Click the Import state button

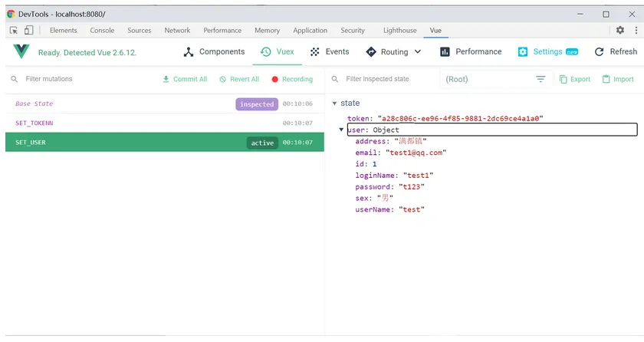pos(618,79)
